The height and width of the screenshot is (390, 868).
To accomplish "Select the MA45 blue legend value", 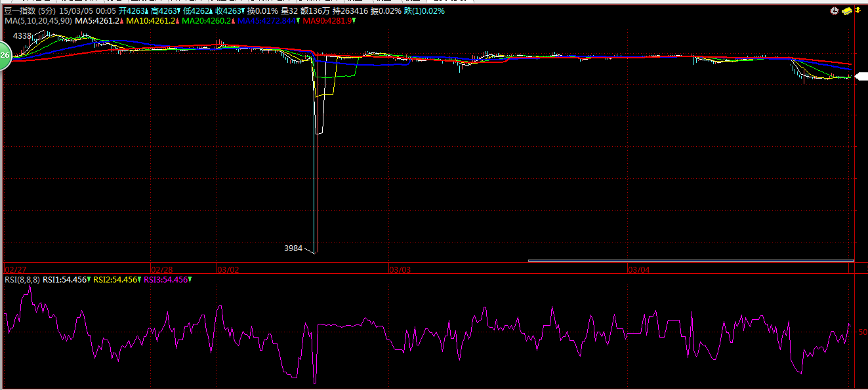I will tap(266, 21).
